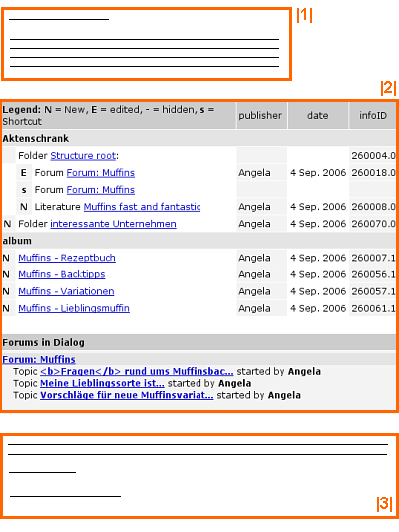The width and height of the screenshot is (399, 532).
Task: Open the interessante Unternehmen folder
Action: pos(114,224)
